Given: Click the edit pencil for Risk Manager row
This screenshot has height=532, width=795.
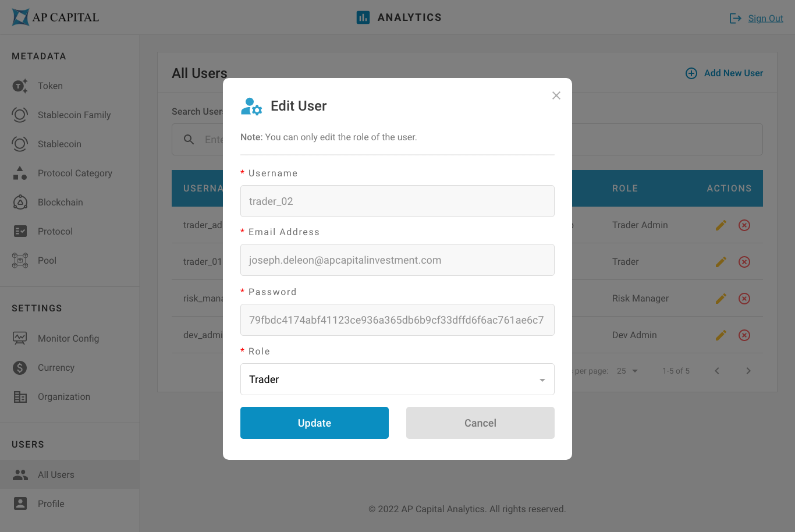Looking at the screenshot, I should click(721, 299).
